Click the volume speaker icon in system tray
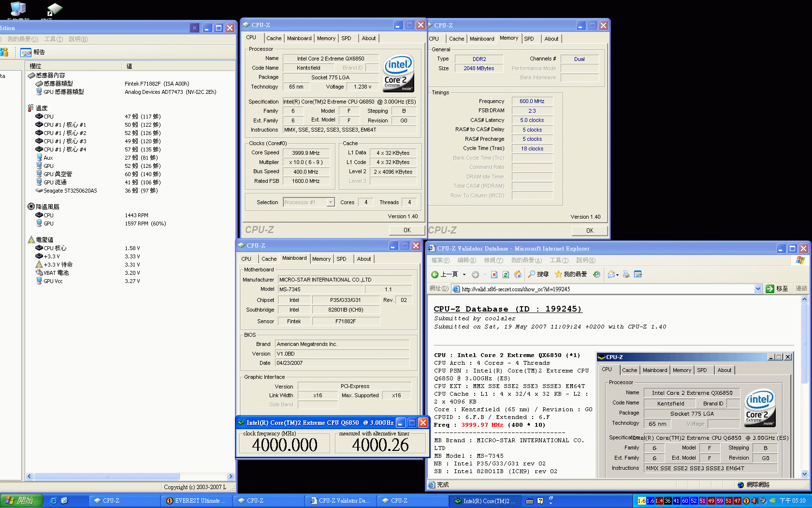Screen dimensions: 812x508 tap(754, 501)
